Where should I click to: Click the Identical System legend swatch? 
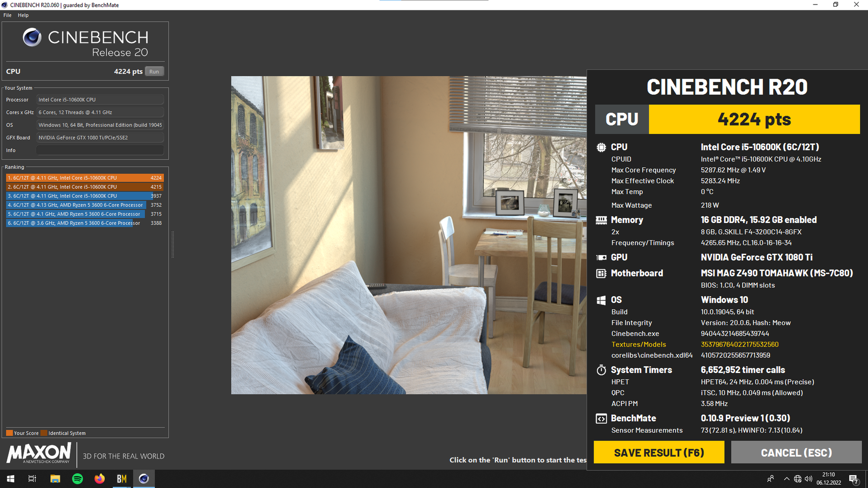(x=44, y=433)
